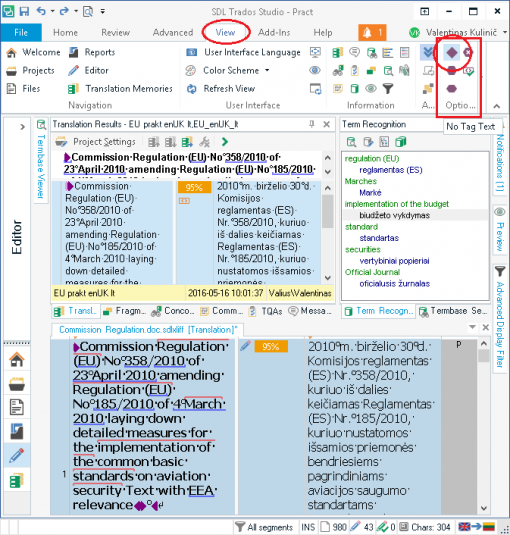
Task: Open the Valentinas Kulinič account dropdown
Action: coord(458,33)
